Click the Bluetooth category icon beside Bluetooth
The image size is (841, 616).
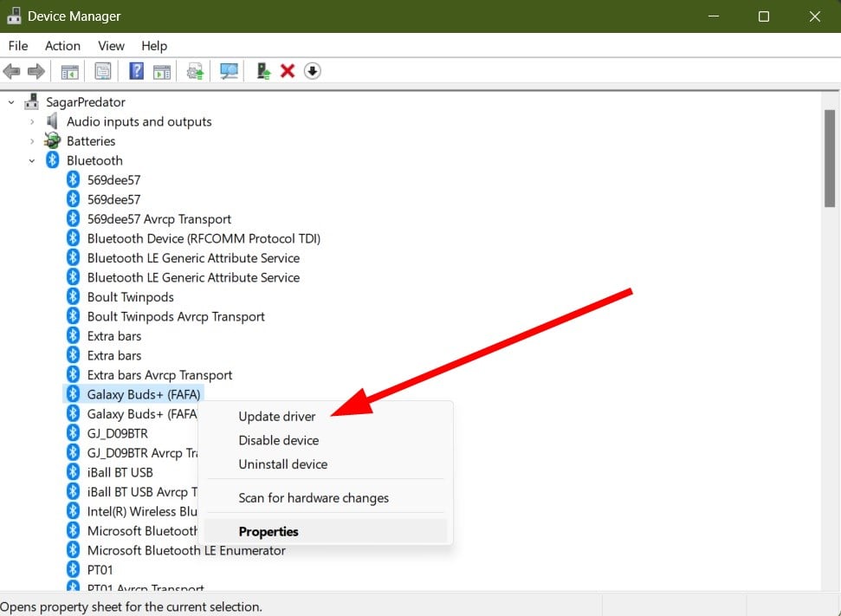pos(52,160)
